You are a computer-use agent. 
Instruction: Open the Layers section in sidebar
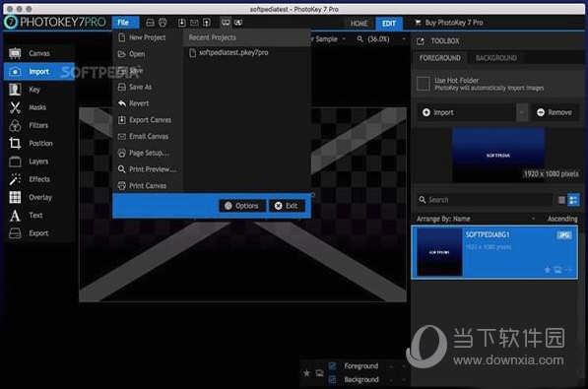(39, 162)
